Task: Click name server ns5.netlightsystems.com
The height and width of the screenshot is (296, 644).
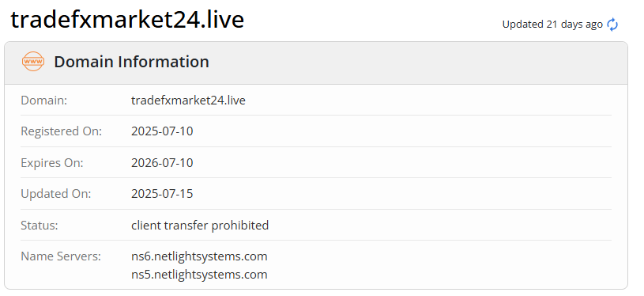Action: pos(199,274)
